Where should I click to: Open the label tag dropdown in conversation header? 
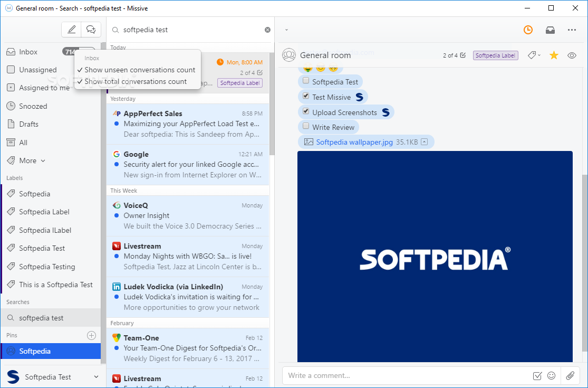534,55
